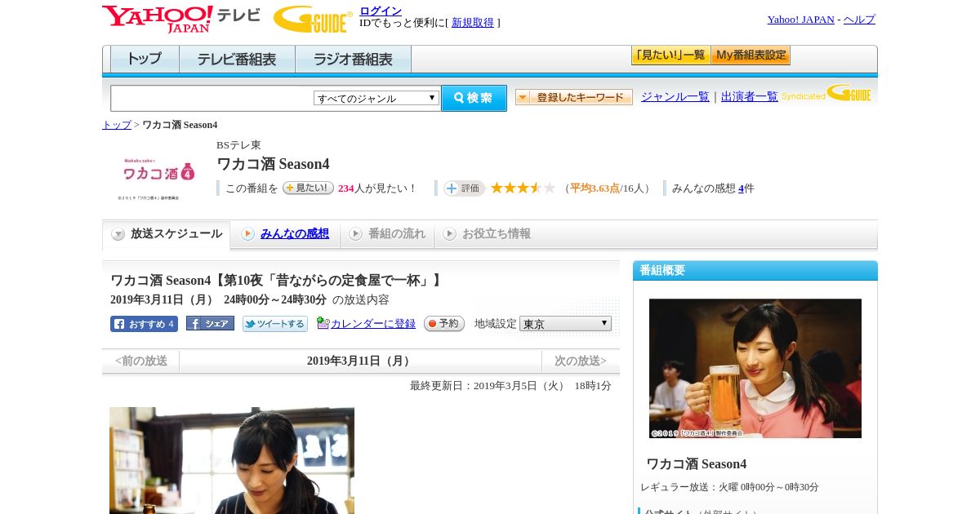
Task: Add this program with 見たい! button
Action: [x=308, y=188]
